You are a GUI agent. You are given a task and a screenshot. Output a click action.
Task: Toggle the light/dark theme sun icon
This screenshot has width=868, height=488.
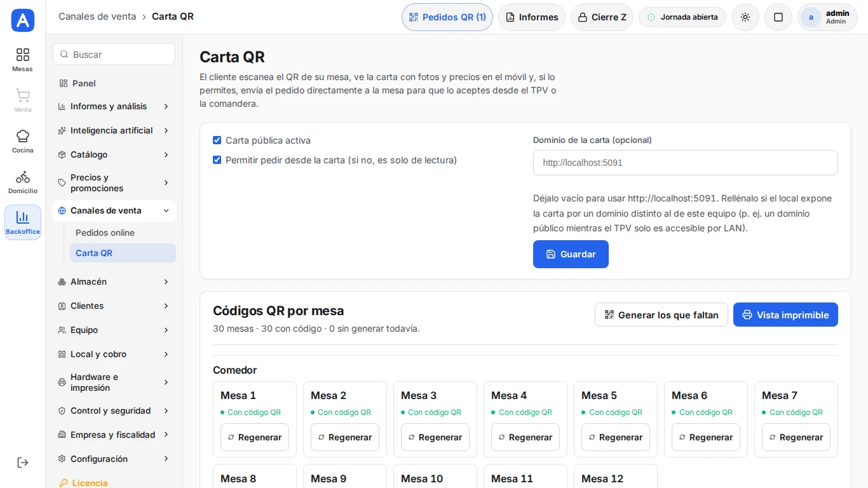tap(745, 17)
